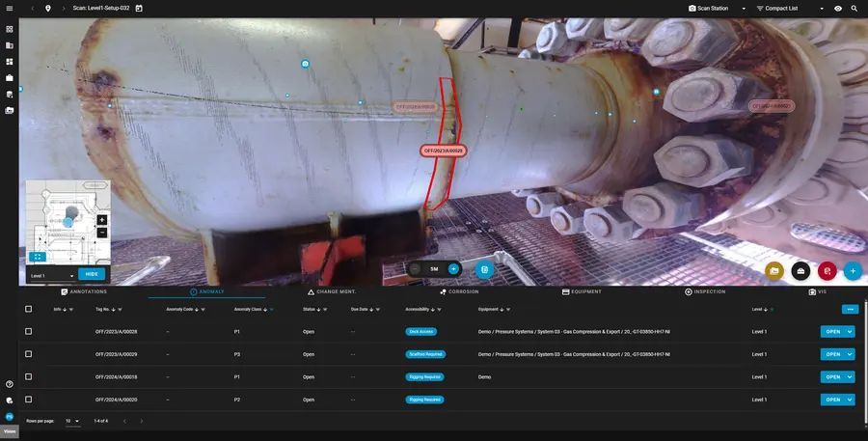Switch to the VIS tab
This screenshot has height=441, width=868.
pyautogui.click(x=818, y=291)
